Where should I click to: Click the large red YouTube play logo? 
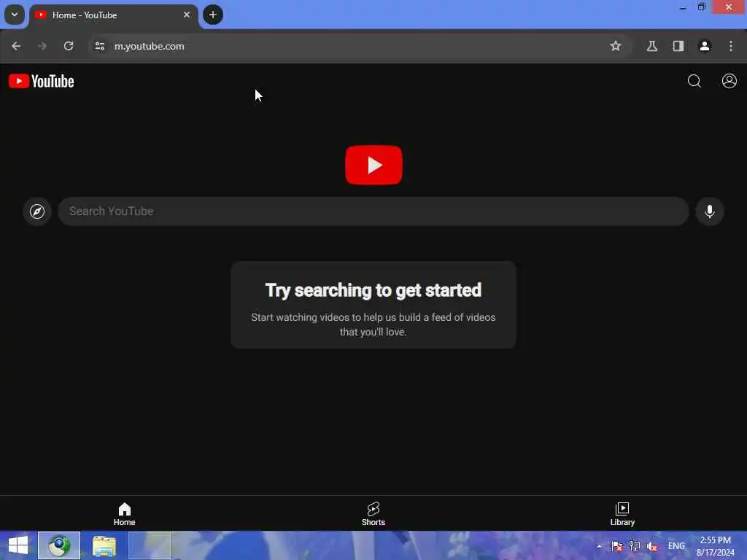373,165
